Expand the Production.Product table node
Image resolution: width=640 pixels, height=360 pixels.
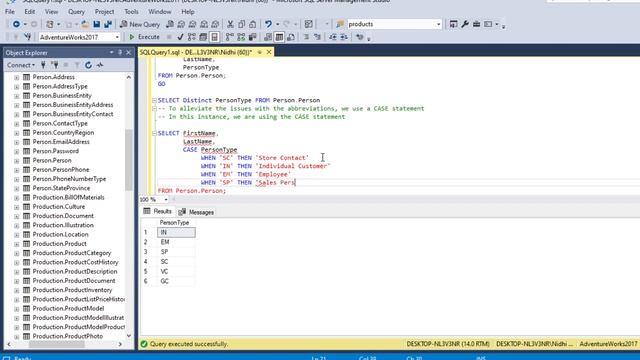coord(16,244)
